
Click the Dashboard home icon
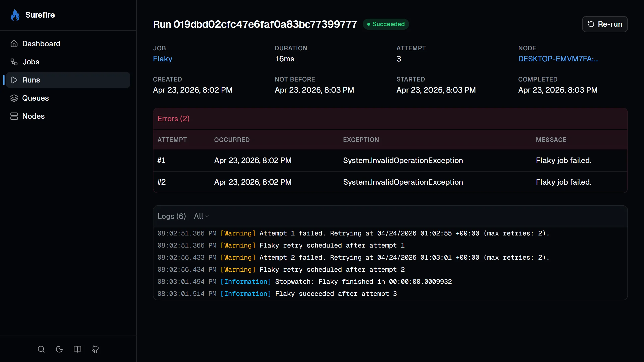coord(14,44)
